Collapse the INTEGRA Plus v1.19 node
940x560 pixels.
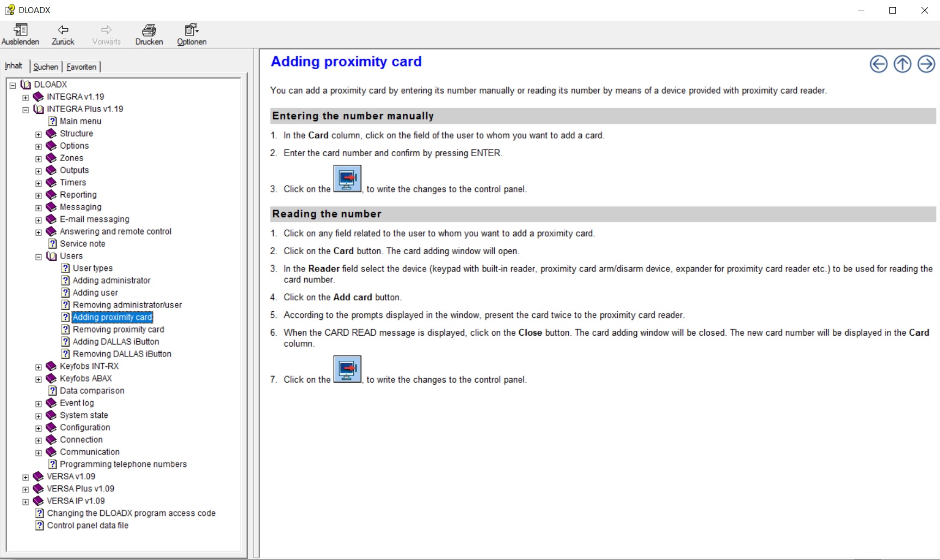pos(26,110)
